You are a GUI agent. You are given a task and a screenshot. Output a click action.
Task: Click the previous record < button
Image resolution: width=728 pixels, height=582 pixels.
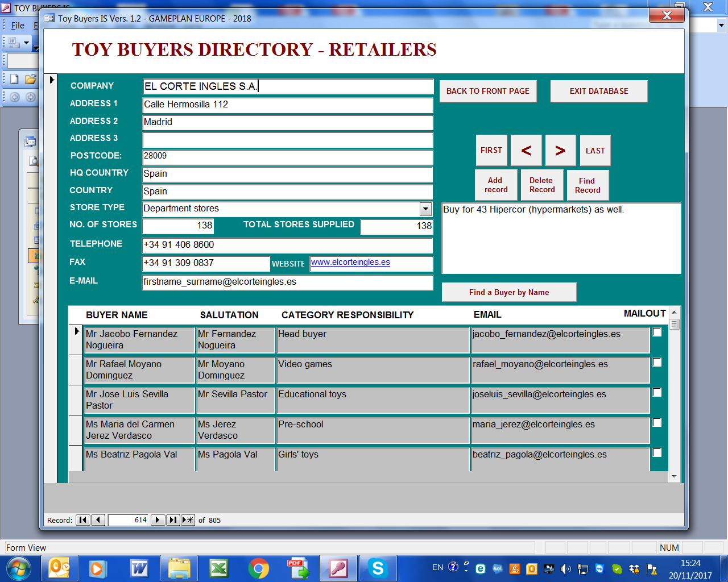click(526, 150)
